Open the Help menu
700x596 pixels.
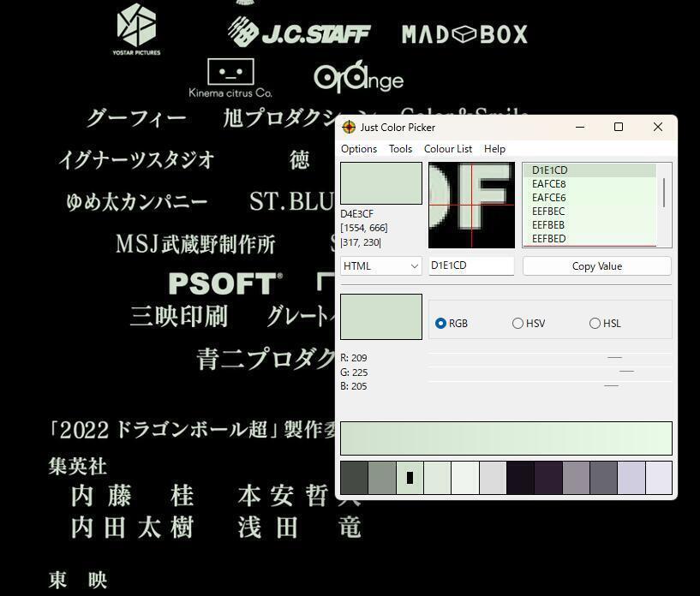(494, 149)
